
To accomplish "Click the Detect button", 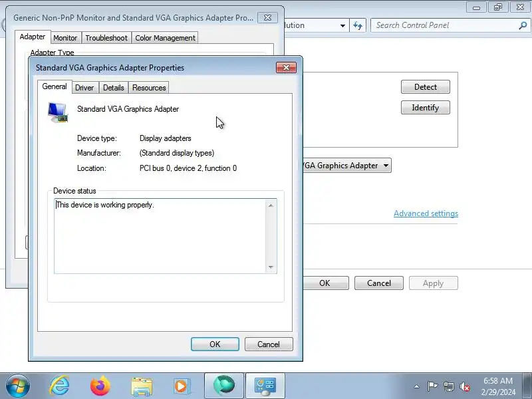I will (426, 87).
